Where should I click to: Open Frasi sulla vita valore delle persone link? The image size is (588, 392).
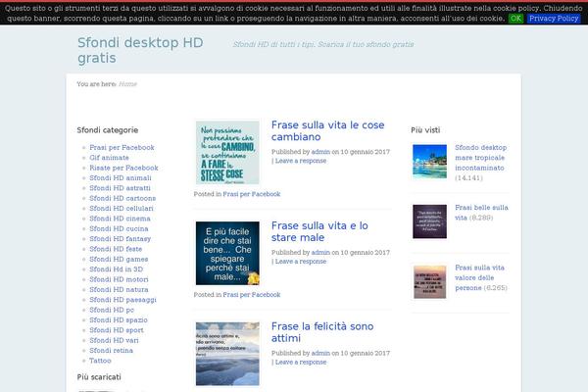(x=479, y=277)
